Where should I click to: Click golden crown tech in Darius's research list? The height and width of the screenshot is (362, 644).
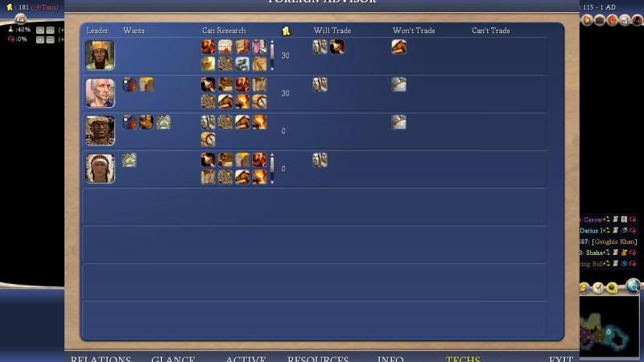pyautogui.click(x=208, y=64)
